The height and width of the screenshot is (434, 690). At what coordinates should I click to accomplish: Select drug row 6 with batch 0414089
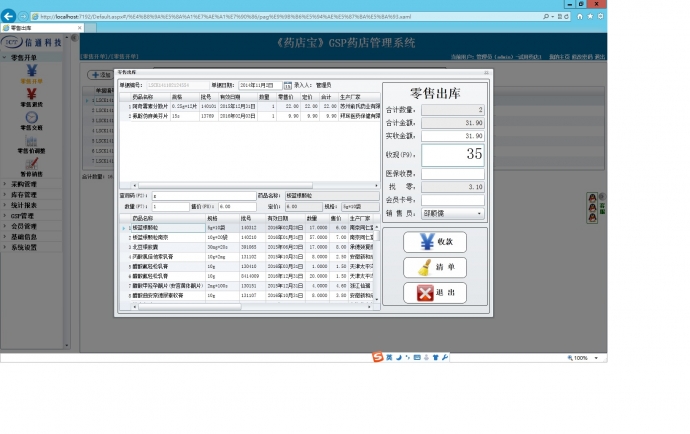pos(247,276)
